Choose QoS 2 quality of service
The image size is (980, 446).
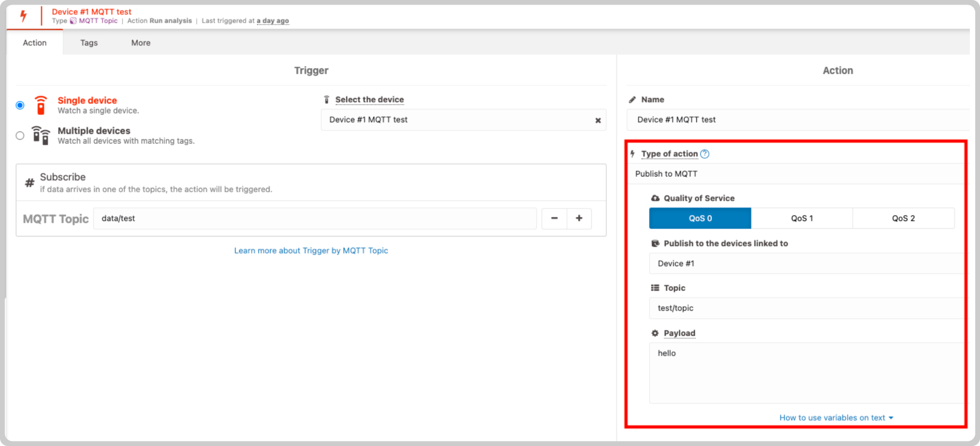click(903, 218)
